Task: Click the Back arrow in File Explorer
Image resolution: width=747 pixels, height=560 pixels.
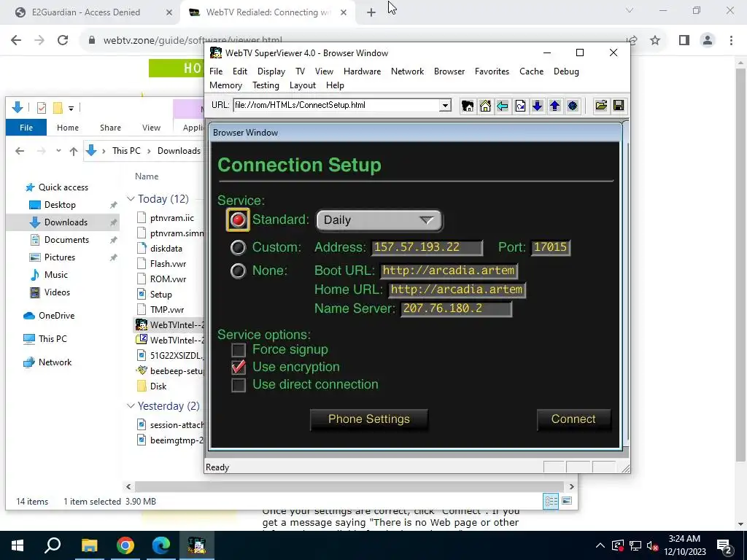Action: [20, 151]
